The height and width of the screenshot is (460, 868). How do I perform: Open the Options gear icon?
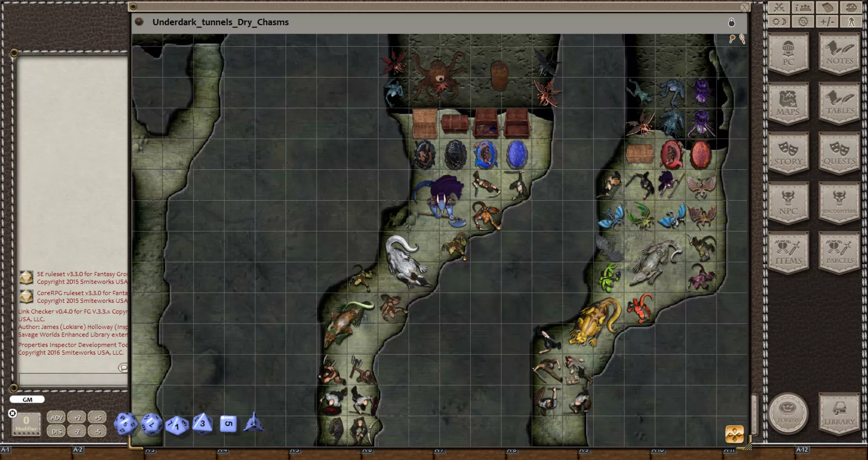click(x=803, y=21)
